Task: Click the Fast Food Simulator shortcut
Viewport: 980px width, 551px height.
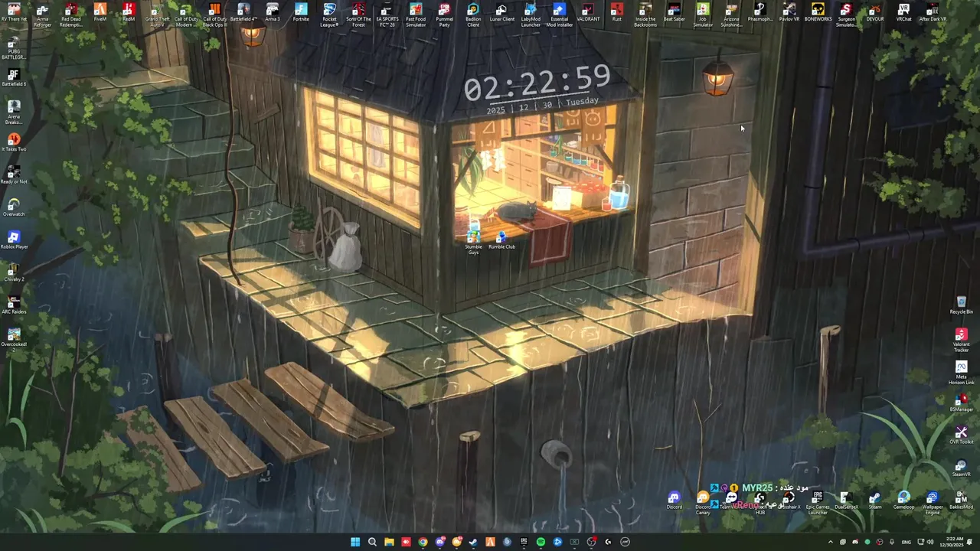Action: coord(416,15)
